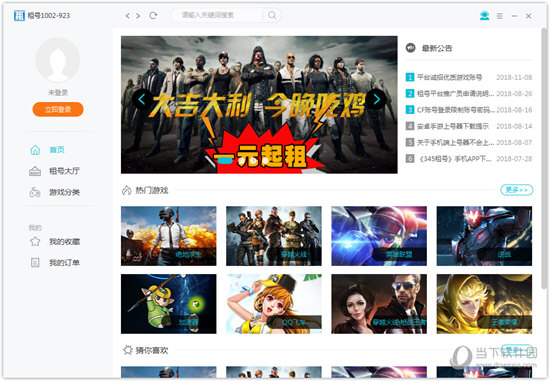
Task: Open 我的订单 orders
Action: click(54, 262)
